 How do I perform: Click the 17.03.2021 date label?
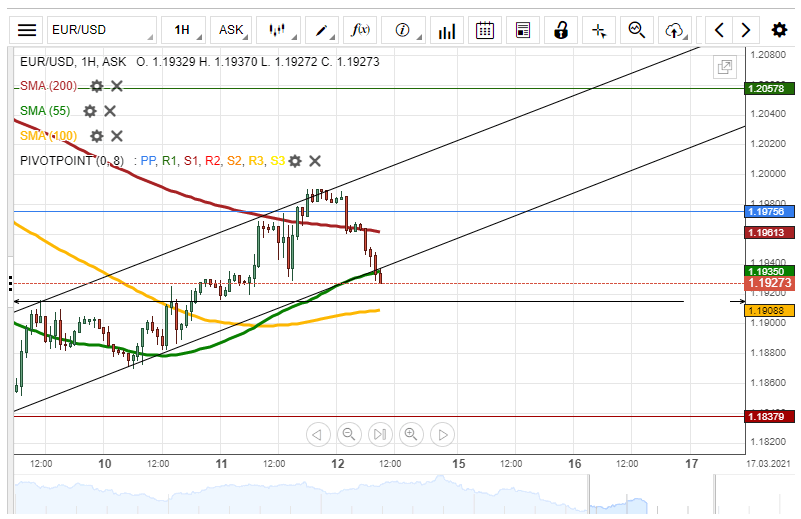click(x=768, y=464)
